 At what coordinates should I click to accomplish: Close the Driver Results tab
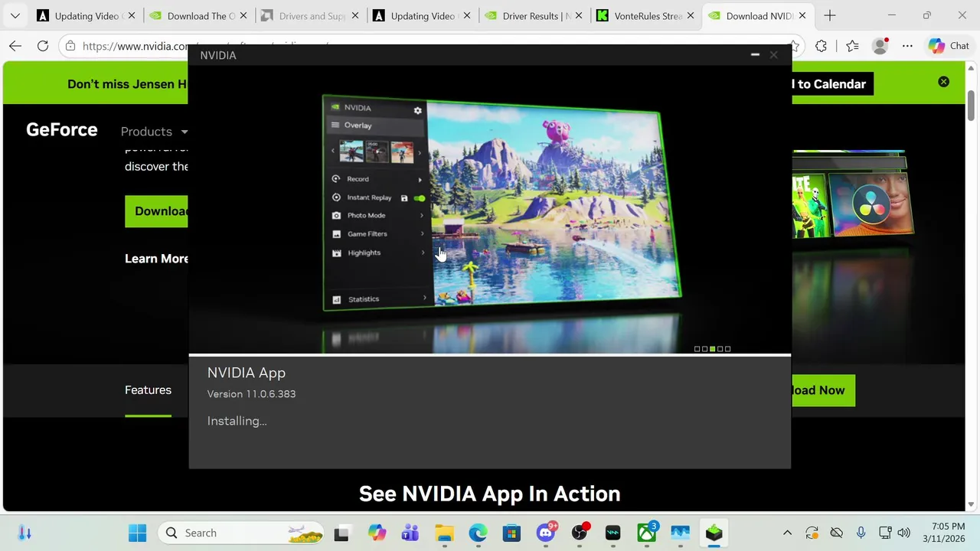click(578, 15)
